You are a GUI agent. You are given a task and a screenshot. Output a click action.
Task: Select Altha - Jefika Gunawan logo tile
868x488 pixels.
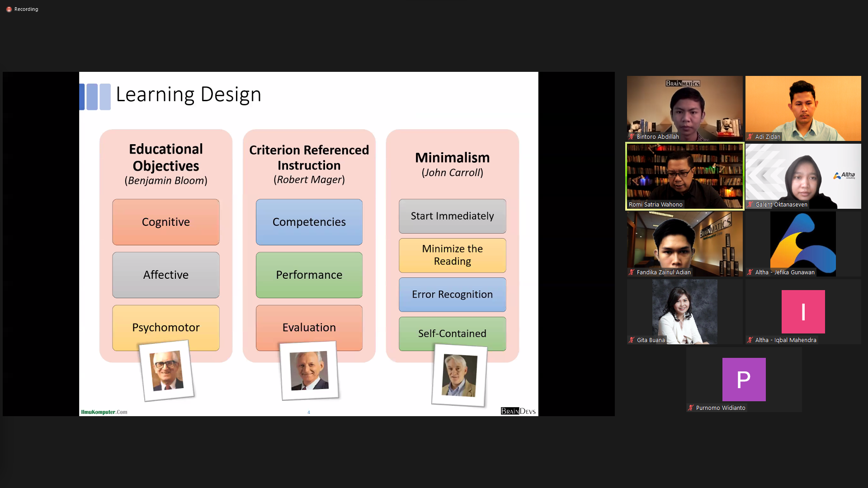click(803, 243)
